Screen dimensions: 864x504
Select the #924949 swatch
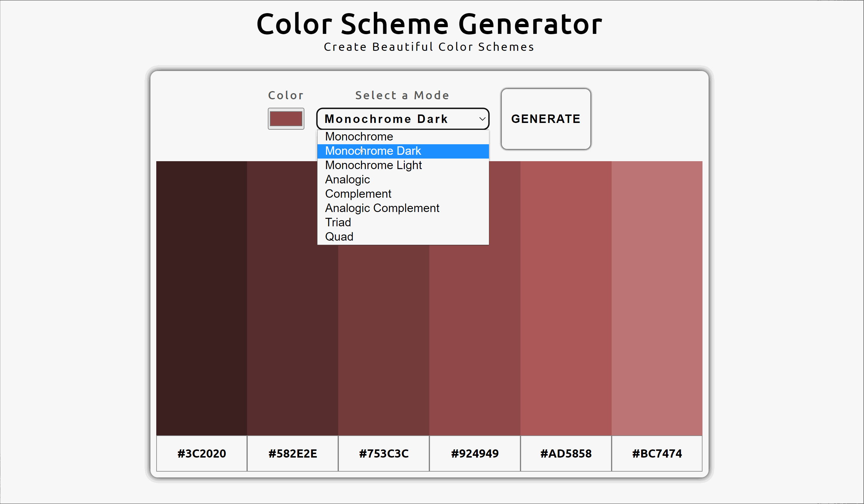pyautogui.click(x=475, y=343)
